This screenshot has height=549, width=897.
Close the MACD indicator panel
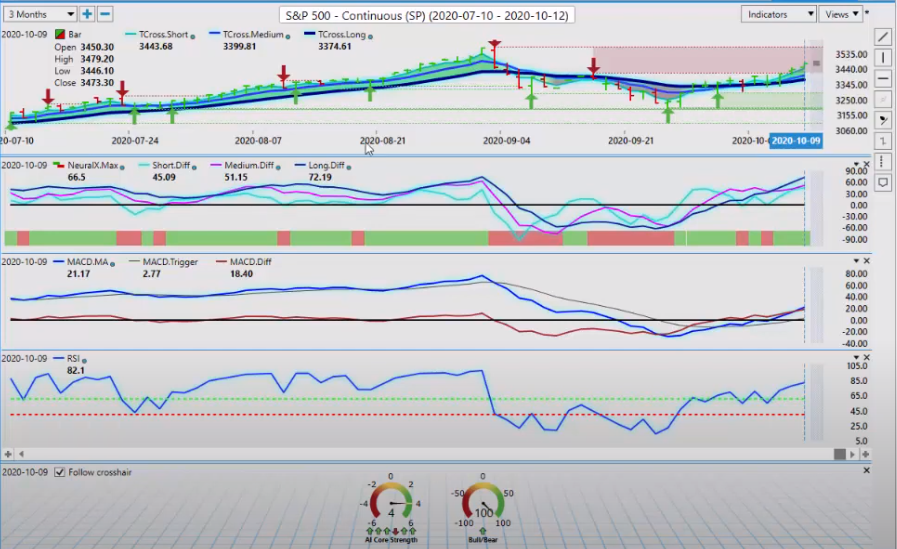point(866,261)
